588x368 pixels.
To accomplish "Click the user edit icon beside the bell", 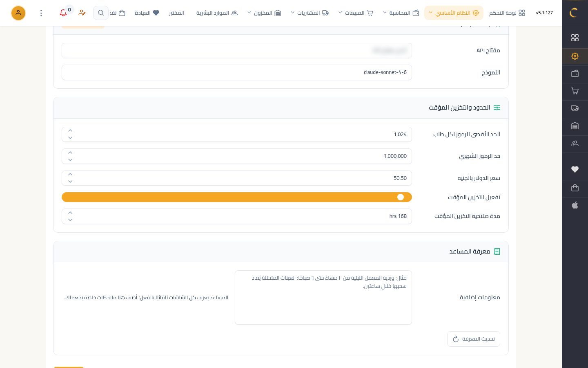I will pos(82,13).
